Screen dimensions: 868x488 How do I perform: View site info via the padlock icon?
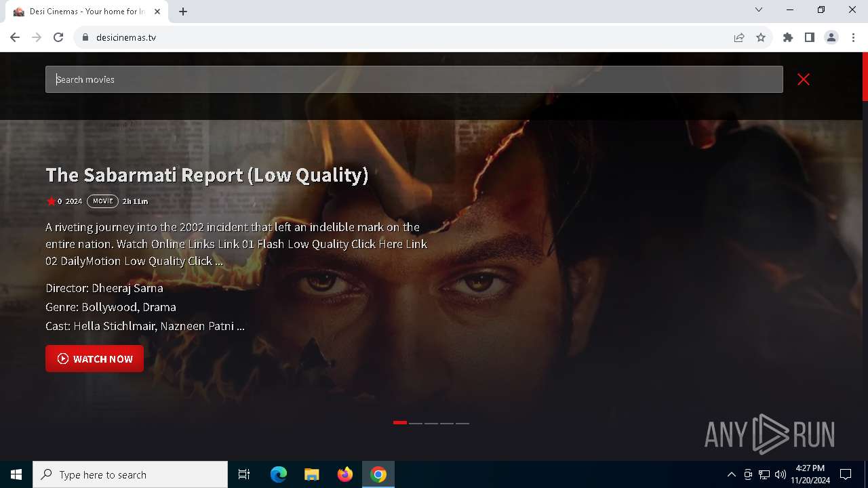(x=85, y=37)
